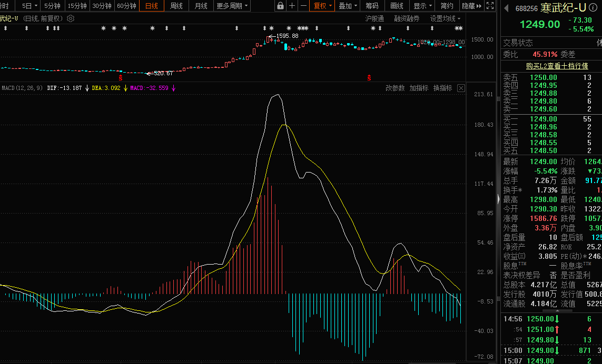This screenshot has width=602, height=364.
Task: Click the collapse handle on the right panel divider
Action: tap(498, 199)
